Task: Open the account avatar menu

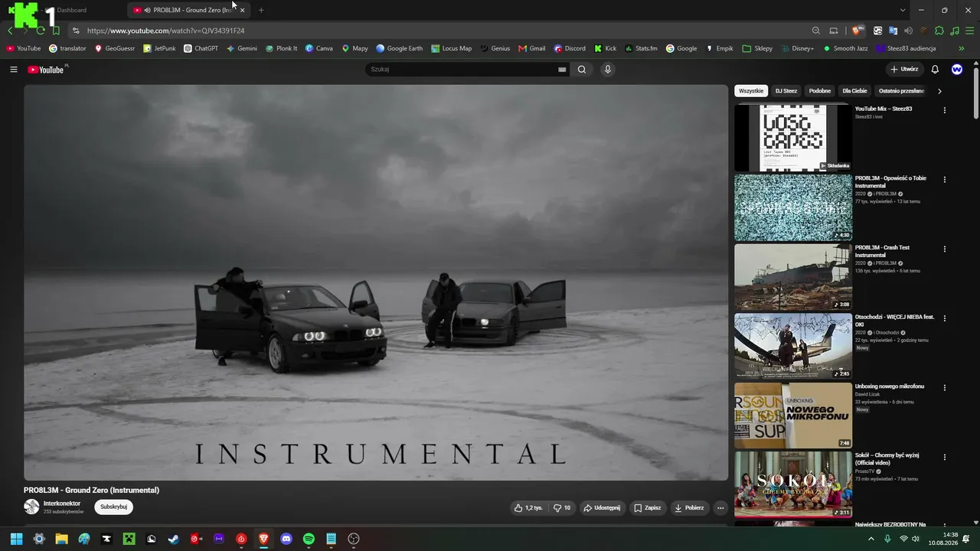Action: 957,70
